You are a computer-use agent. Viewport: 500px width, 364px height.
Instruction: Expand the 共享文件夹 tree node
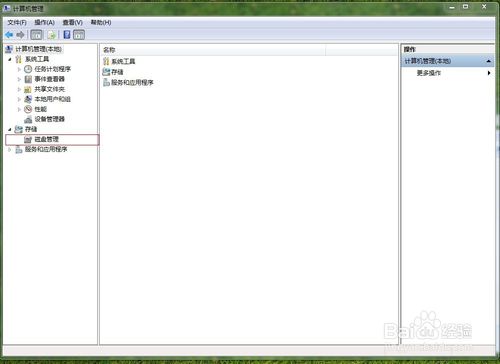19,89
